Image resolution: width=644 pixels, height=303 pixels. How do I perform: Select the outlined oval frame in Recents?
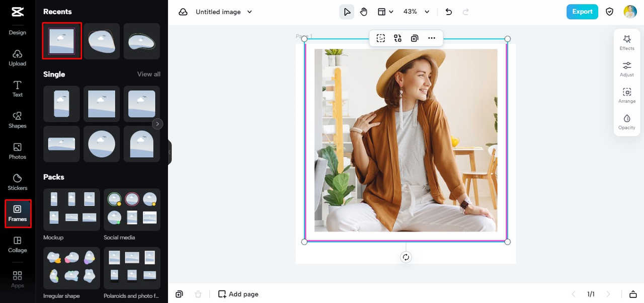point(142,41)
